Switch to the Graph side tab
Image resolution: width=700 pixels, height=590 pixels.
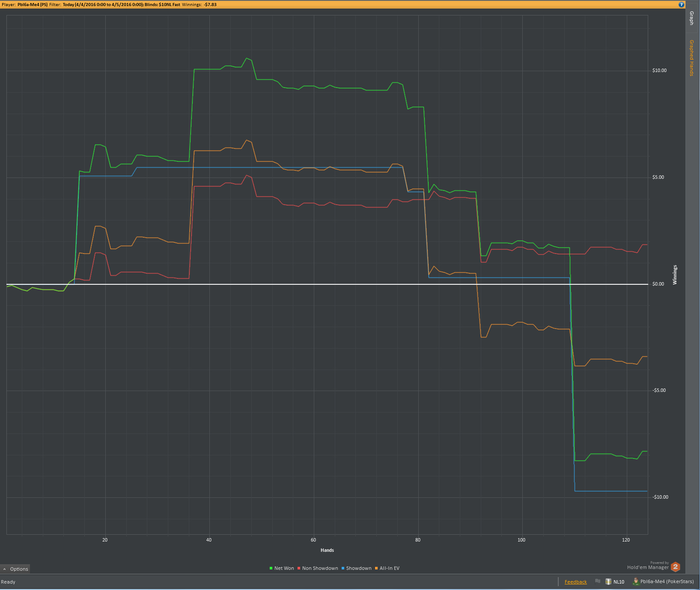(x=692, y=18)
